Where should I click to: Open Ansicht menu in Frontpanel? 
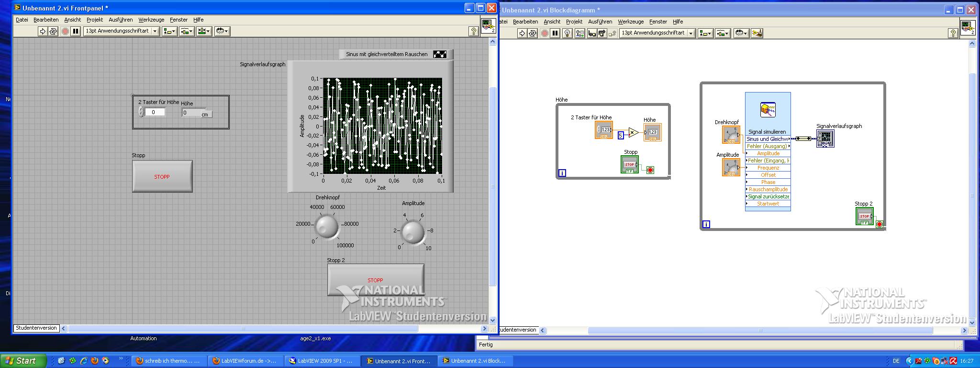pos(73,20)
